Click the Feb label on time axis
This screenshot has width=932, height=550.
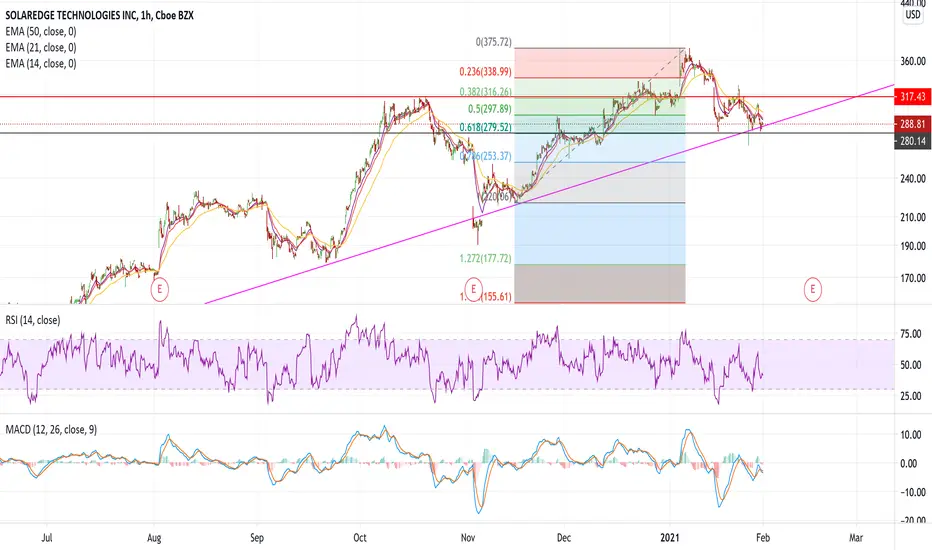[x=763, y=538]
